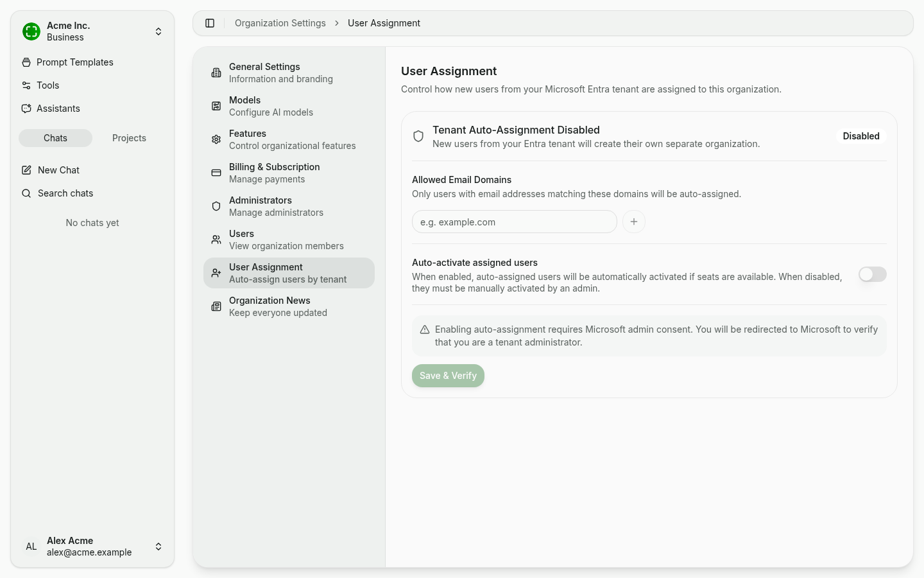Click the breadcrumb chevron separator
Viewport: 924px width, 578px height.
tap(337, 23)
